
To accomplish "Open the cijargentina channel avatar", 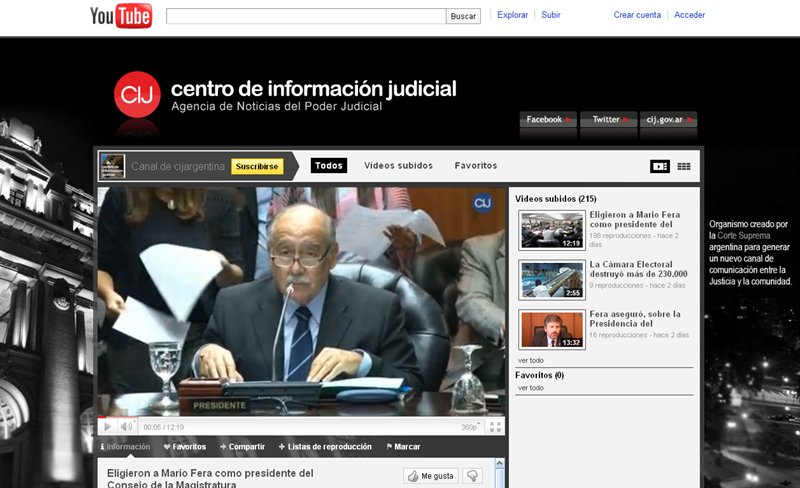I will click(112, 166).
